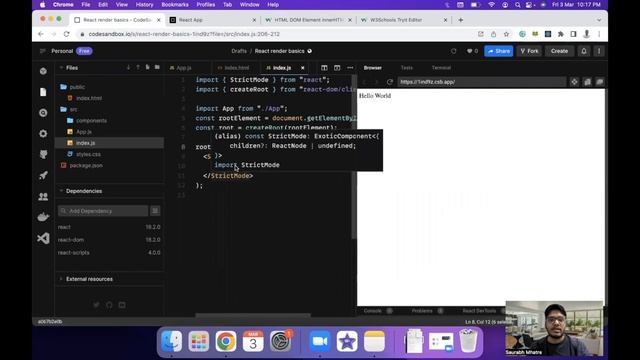Switch to the Terminal preview tab
Image resolution: width=640 pixels, height=360 pixels.
(x=441, y=68)
